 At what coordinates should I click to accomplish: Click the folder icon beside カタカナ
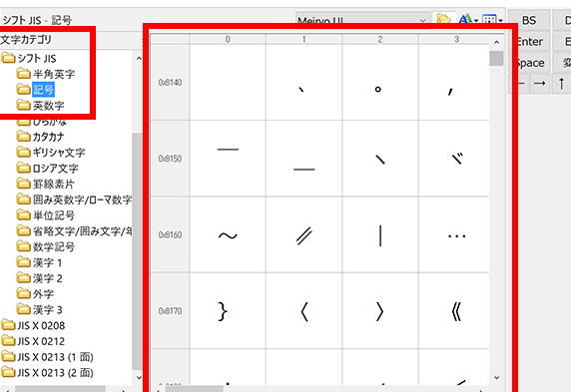(24, 137)
